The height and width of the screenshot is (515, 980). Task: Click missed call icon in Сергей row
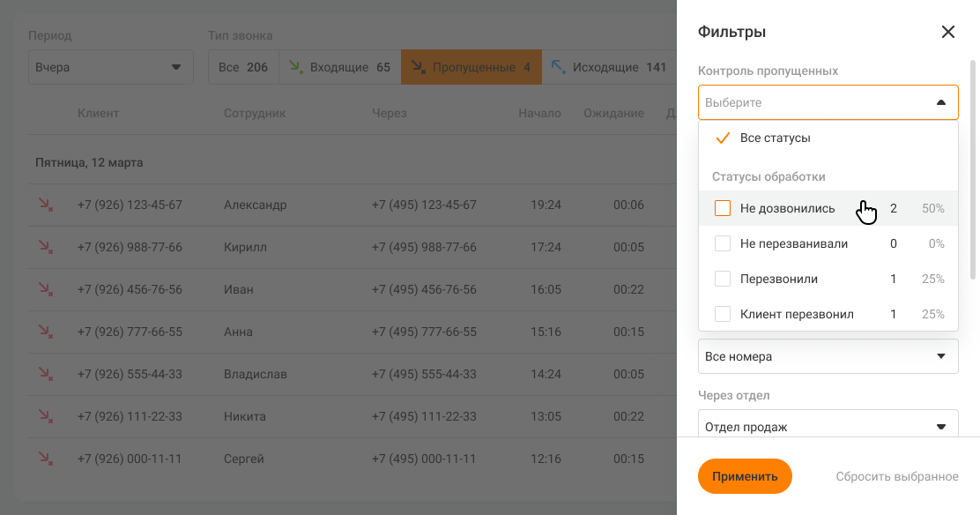click(45, 459)
